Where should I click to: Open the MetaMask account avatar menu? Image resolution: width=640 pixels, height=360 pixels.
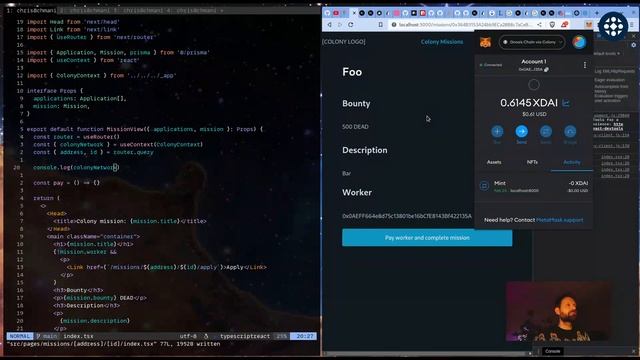tap(579, 42)
